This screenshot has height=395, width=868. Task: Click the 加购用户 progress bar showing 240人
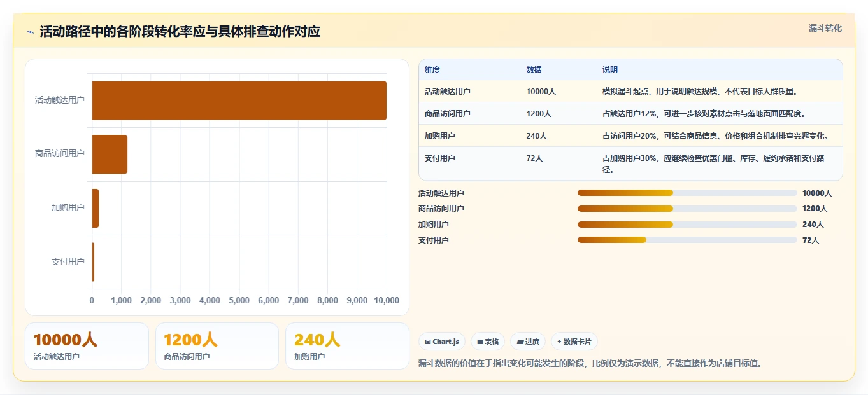tap(687, 225)
